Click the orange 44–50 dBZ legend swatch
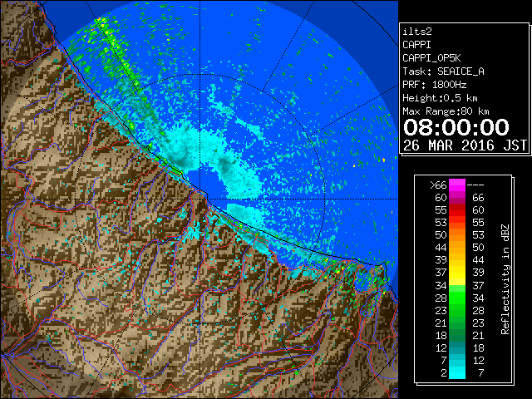 [x=457, y=248]
